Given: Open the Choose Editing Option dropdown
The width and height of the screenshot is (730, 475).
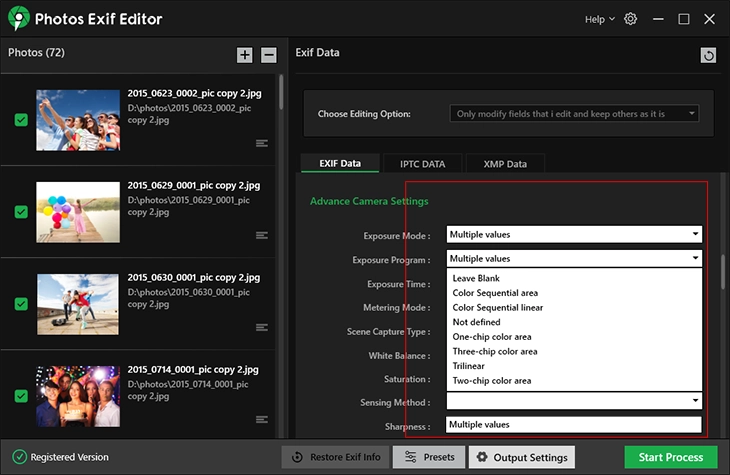Looking at the screenshot, I should point(574,114).
